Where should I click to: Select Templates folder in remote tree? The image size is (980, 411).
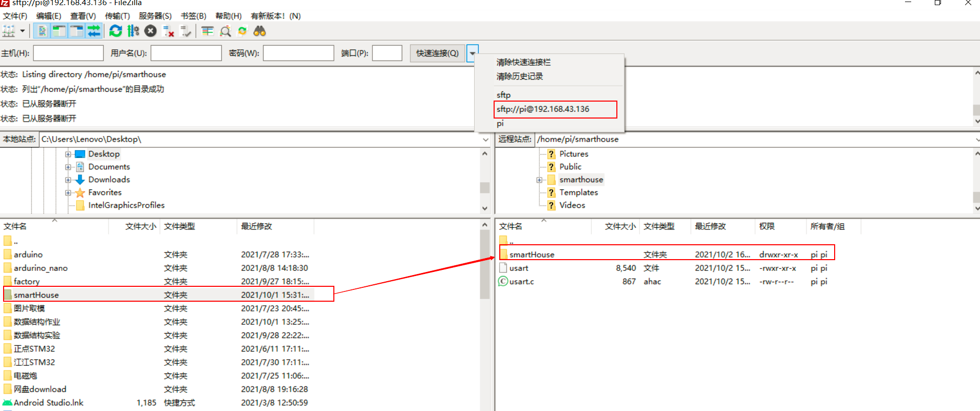tap(579, 192)
